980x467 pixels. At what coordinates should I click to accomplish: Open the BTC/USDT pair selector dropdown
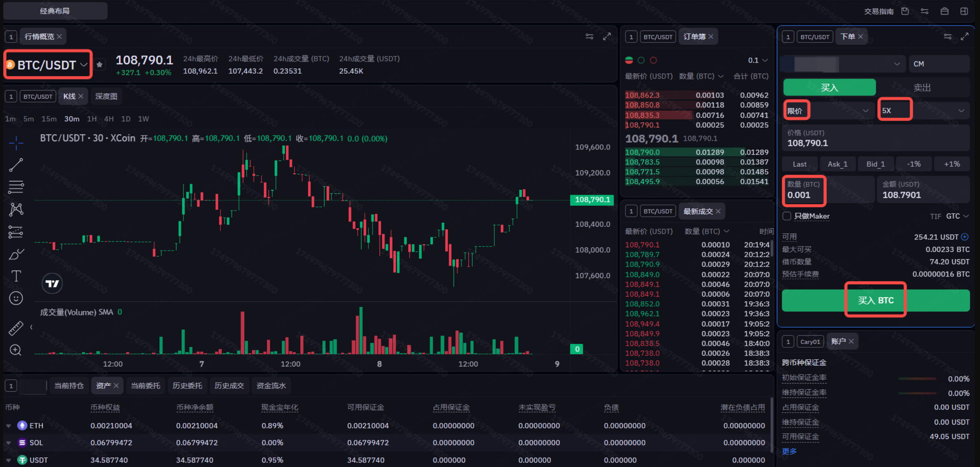[48, 65]
